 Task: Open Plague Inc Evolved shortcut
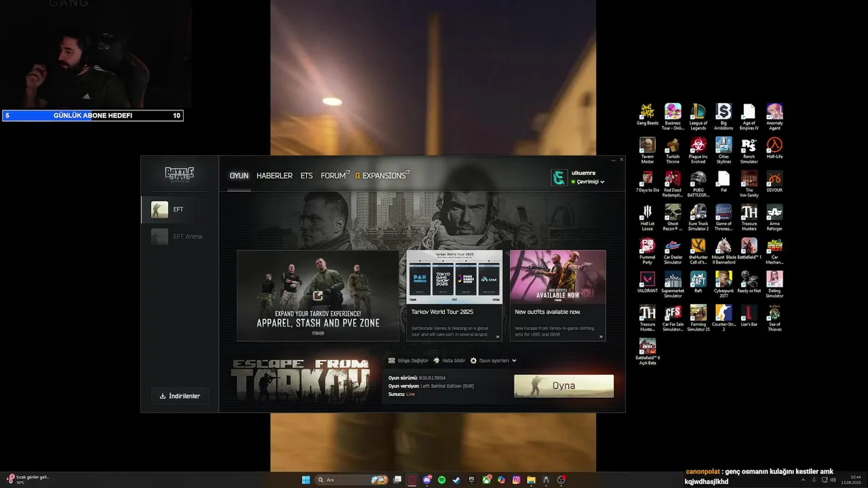coord(698,150)
